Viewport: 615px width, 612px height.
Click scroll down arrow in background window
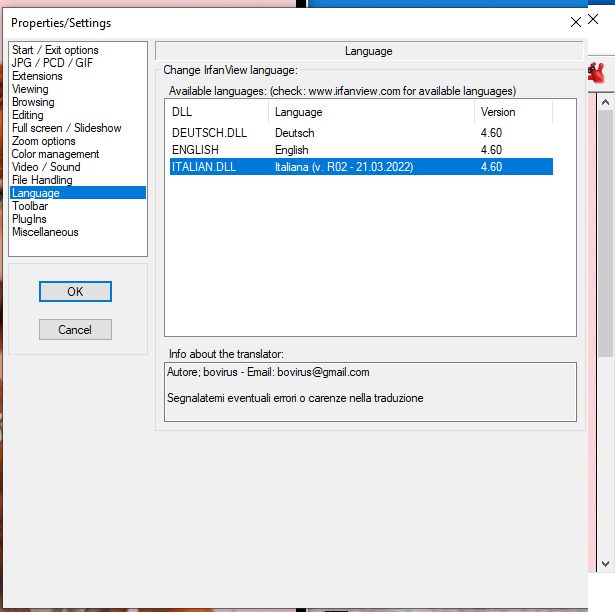[x=605, y=564]
